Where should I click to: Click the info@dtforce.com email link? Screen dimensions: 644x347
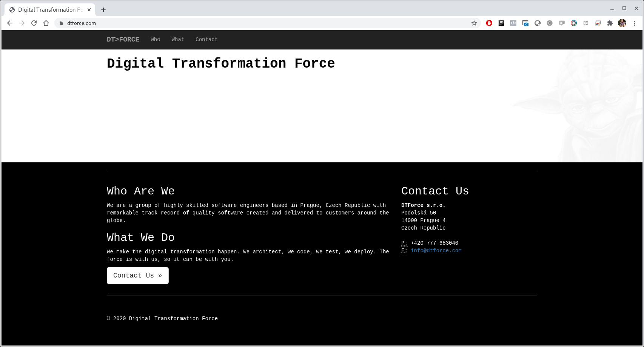436,251
